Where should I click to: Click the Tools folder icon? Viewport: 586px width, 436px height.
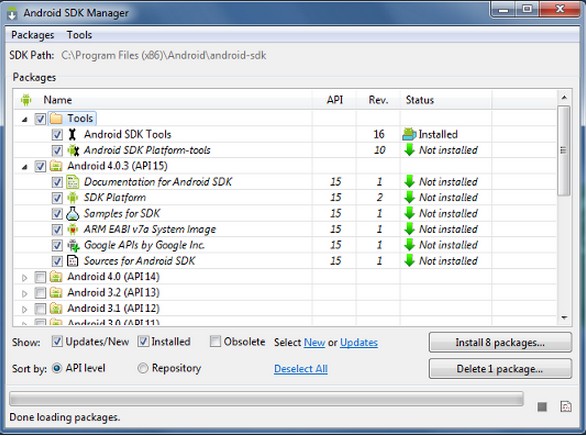point(56,119)
